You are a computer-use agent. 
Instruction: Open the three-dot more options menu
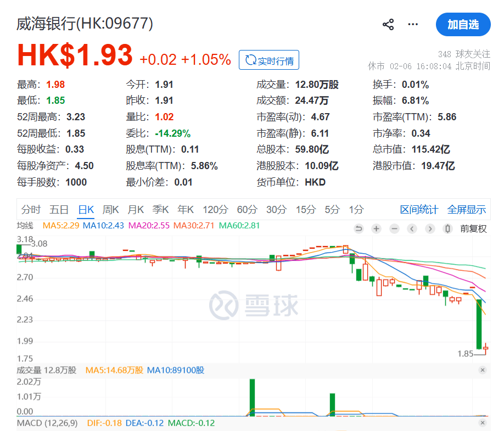pyautogui.click(x=413, y=25)
